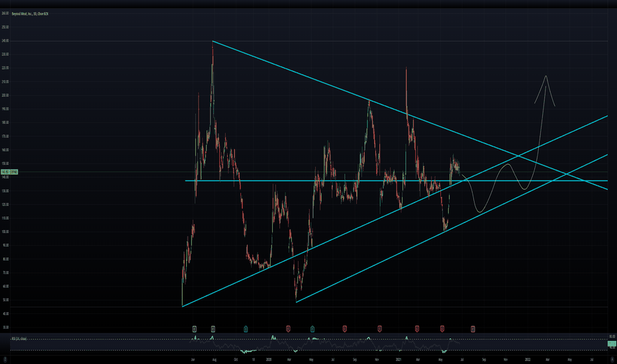Click the RSI (14, close) indicator label

tap(19, 338)
